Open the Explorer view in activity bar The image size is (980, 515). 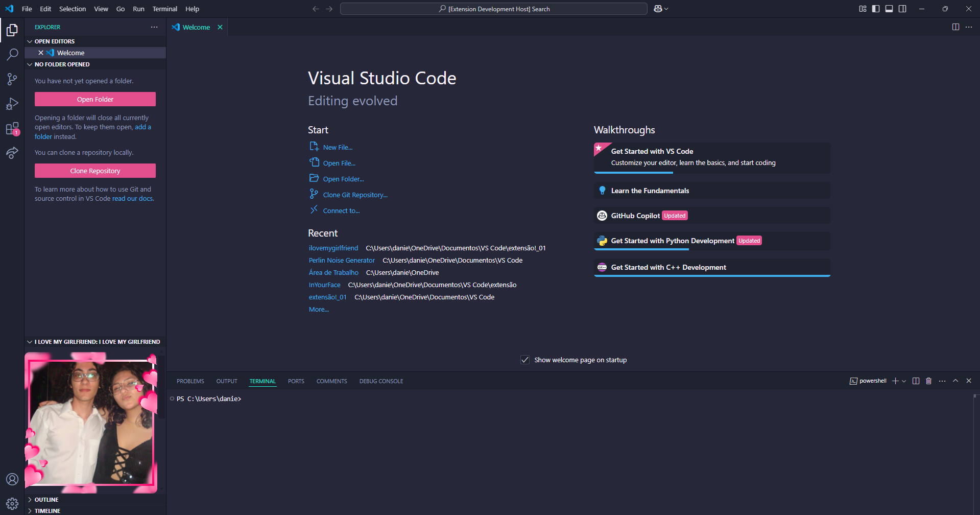click(x=12, y=30)
